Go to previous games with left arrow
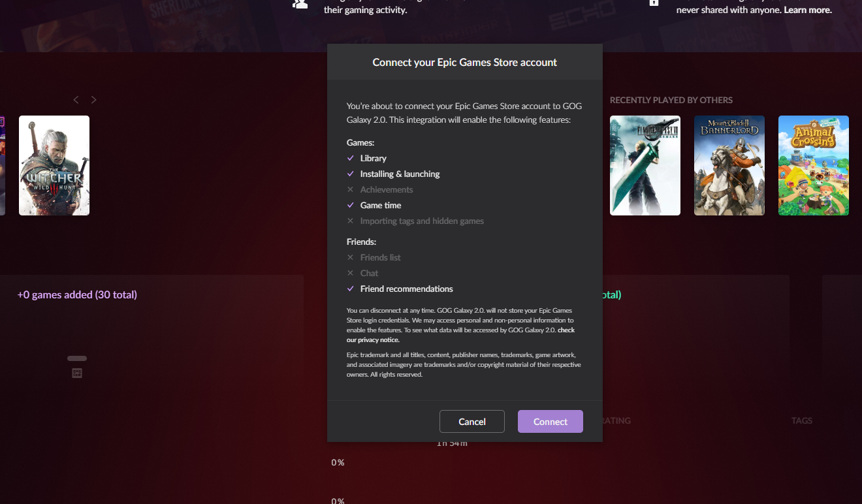This screenshot has width=862, height=504. pyautogui.click(x=76, y=100)
